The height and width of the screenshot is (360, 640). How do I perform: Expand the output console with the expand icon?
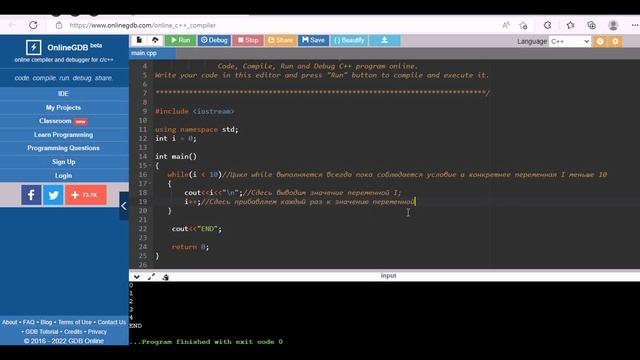click(x=151, y=277)
